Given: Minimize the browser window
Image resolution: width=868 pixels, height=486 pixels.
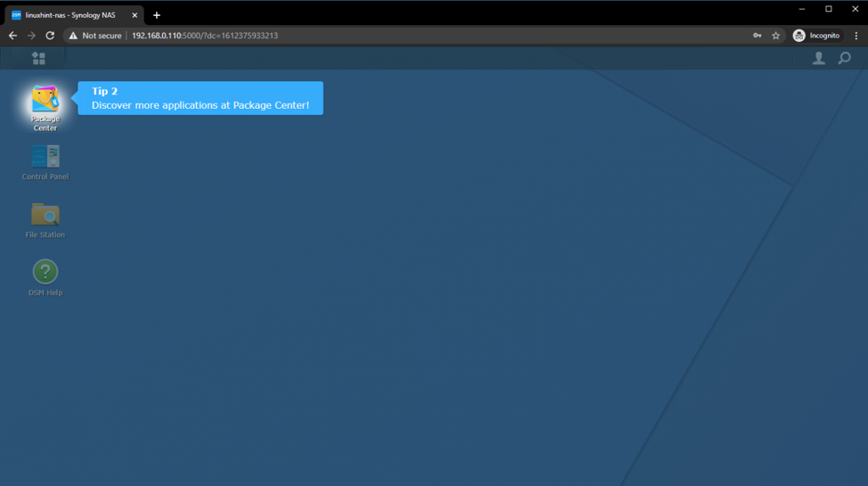Looking at the screenshot, I should pos(801,9).
